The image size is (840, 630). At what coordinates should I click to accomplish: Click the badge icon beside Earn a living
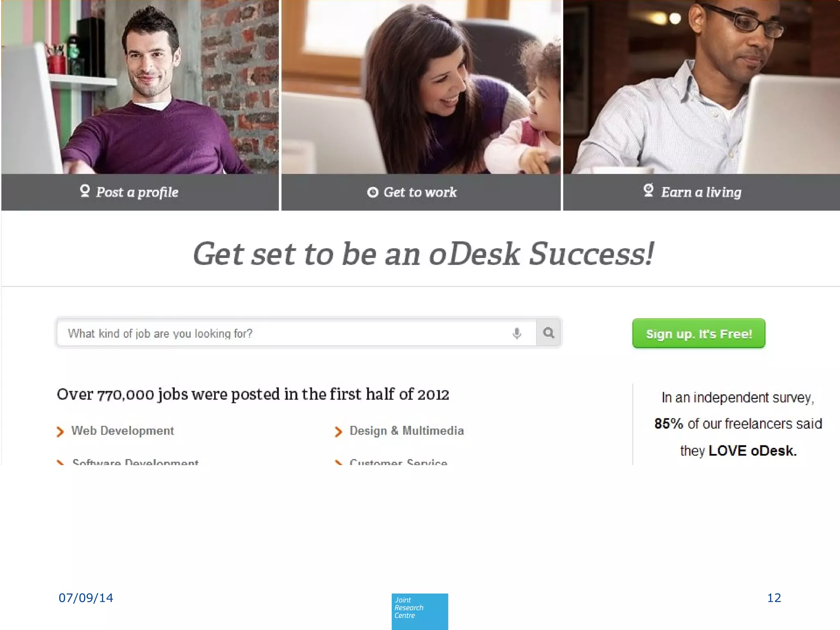[648, 190]
